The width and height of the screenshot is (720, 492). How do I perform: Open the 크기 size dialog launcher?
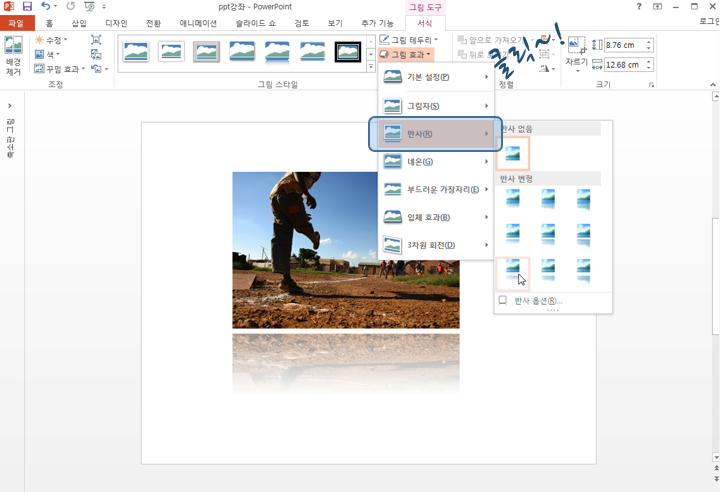coord(651,85)
